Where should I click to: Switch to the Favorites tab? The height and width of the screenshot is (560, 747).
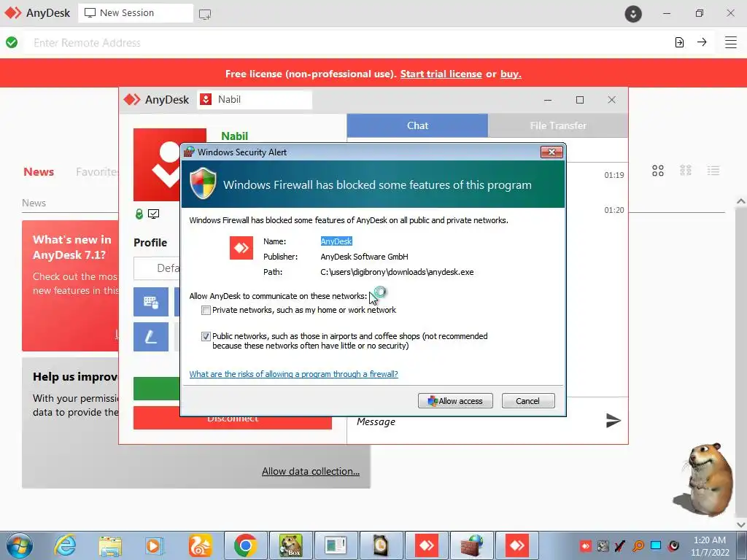tap(97, 172)
